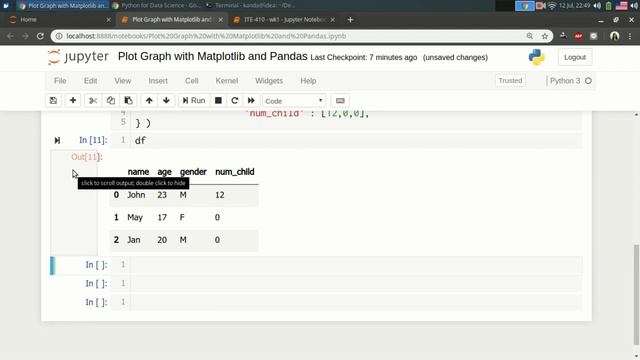Screen dimensions: 640x360
Task: Copy selected cells icon
Action: (x=111, y=100)
